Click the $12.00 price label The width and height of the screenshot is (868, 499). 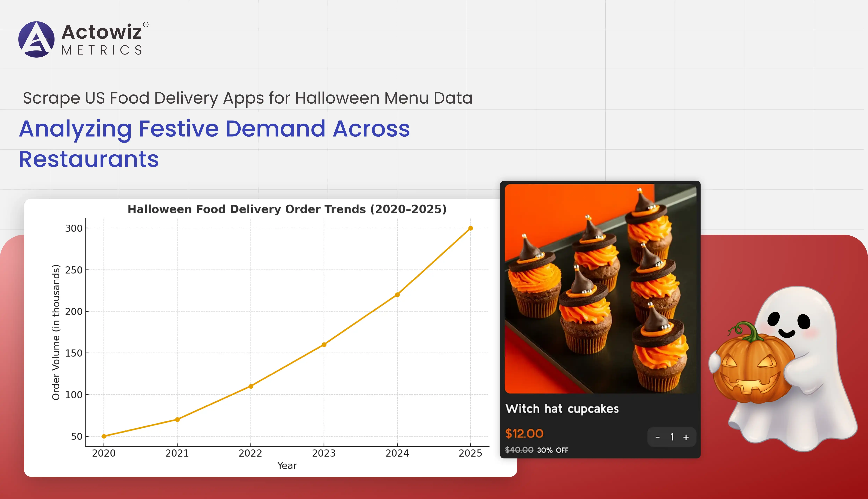[x=524, y=434]
